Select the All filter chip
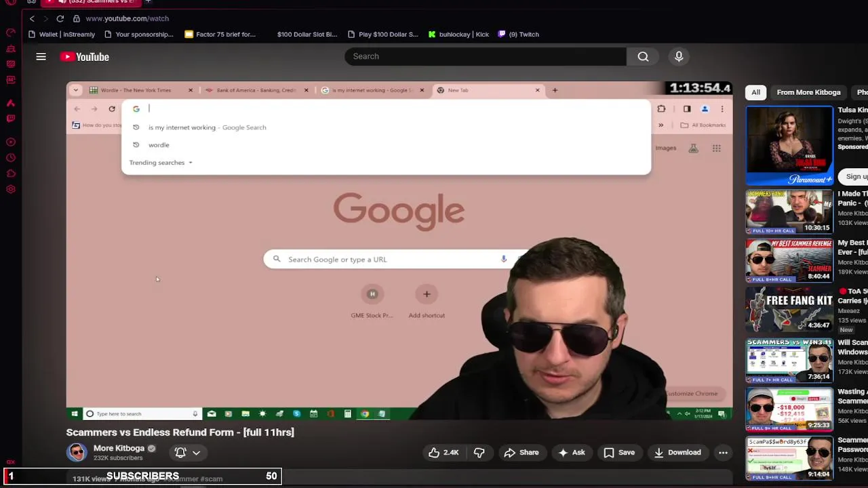868x488 pixels. pyautogui.click(x=755, y=92)
